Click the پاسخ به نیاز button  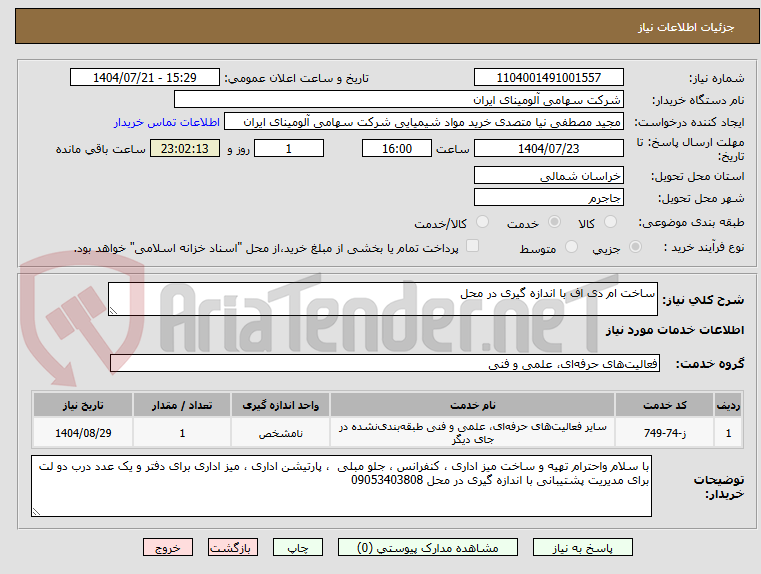point(582,547)
